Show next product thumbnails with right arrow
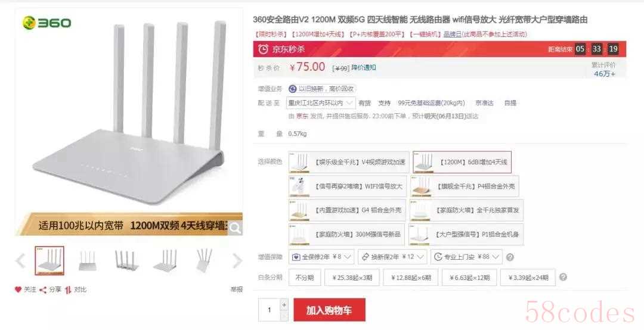Image resolution: width=644 pixels, height=330 pixels. pos(237,261)
